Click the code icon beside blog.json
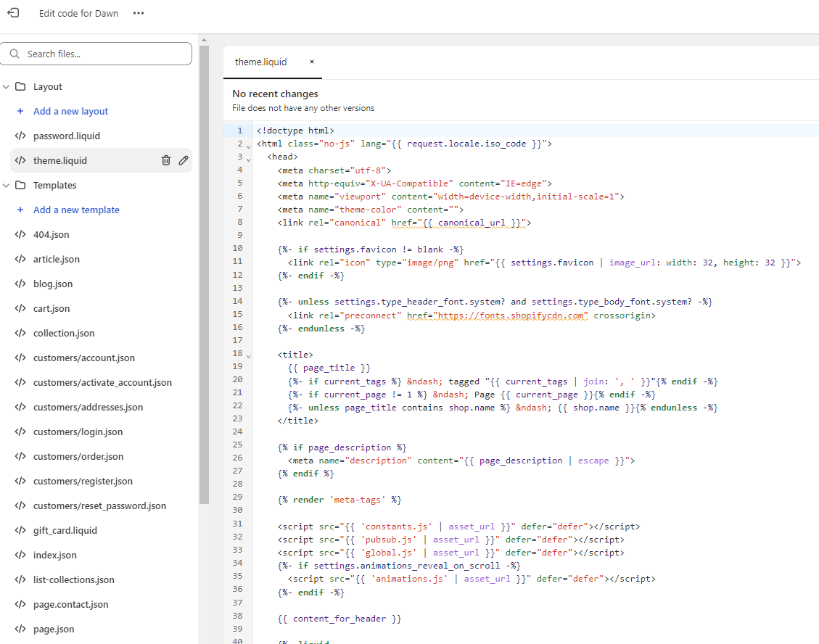 (x=20, y=284)
